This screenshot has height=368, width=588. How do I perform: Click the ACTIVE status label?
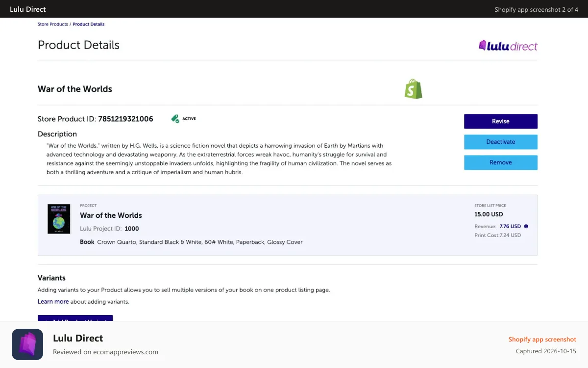click(189, 119)
